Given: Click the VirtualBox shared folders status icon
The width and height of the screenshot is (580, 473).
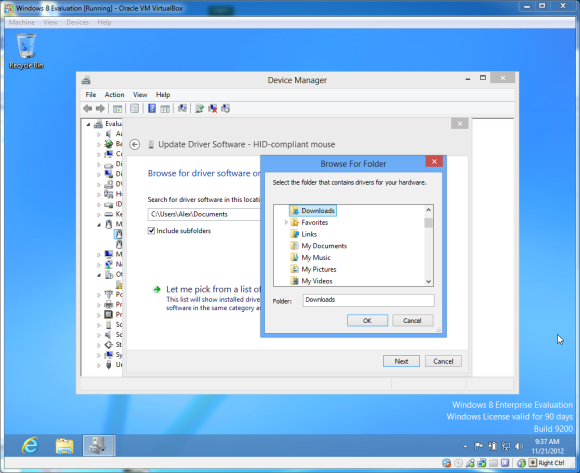Looking at the screenshot, I should 493,463.
